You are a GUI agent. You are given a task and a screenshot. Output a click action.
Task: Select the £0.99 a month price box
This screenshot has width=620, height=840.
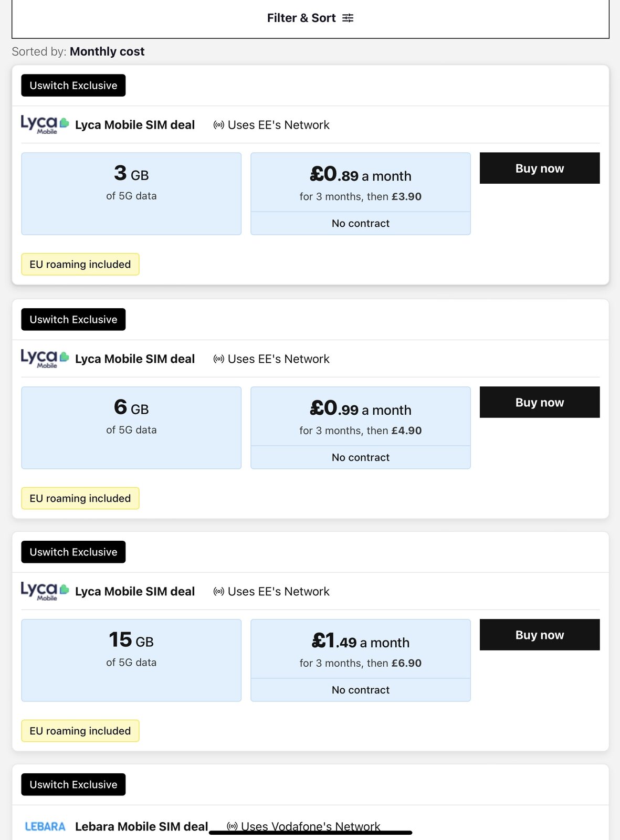click(361, 417)
